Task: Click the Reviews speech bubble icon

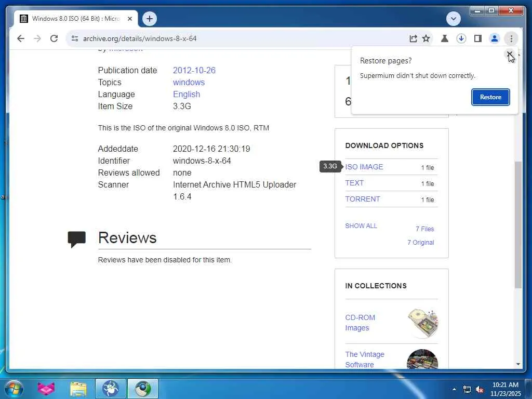Action: 77,239
